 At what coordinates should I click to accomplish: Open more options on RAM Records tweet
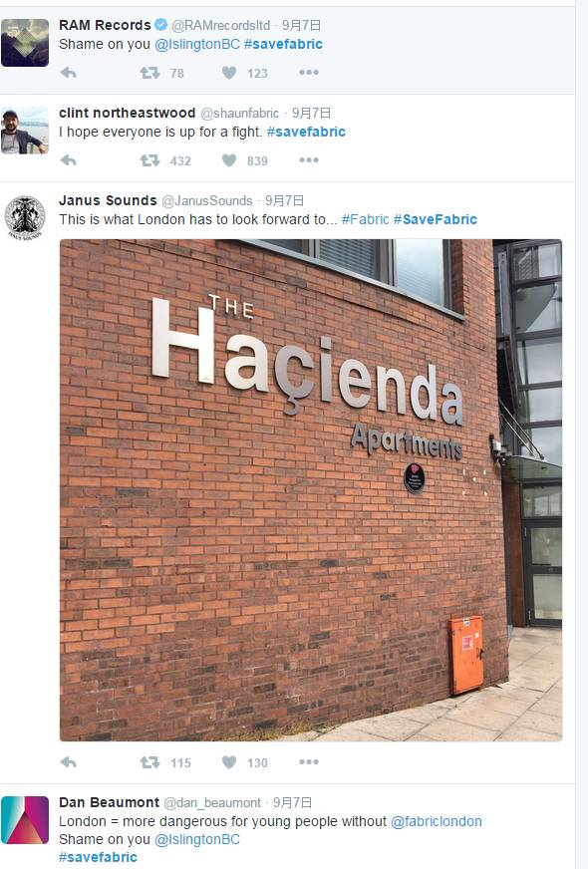(309, 73)
